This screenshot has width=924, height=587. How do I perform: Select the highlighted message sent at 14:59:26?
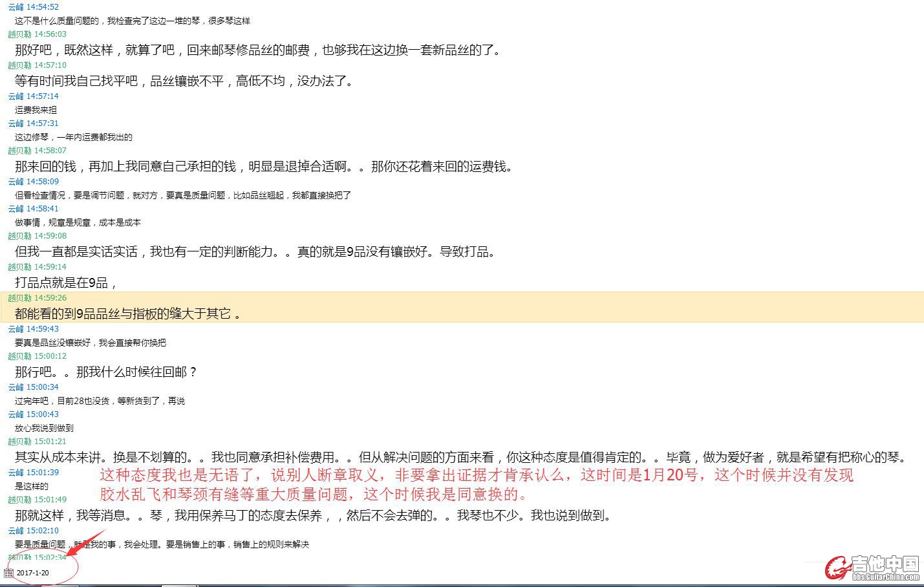pos(127,314)
